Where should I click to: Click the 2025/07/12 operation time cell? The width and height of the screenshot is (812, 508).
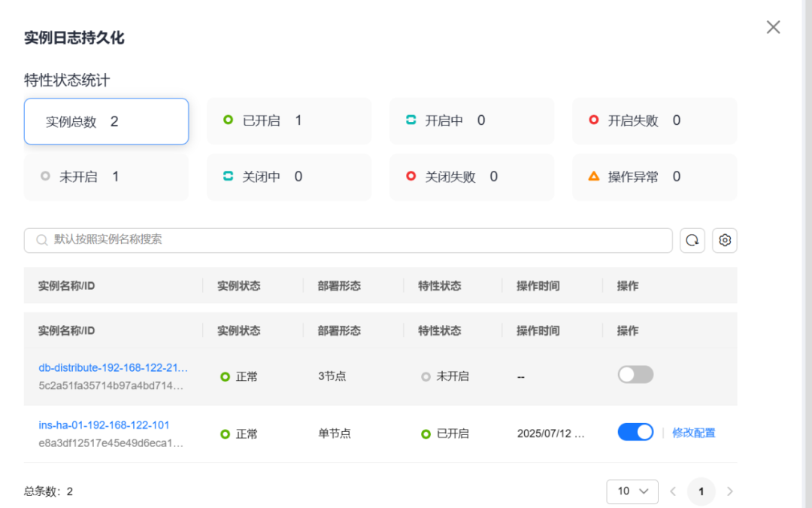(551, 433)
